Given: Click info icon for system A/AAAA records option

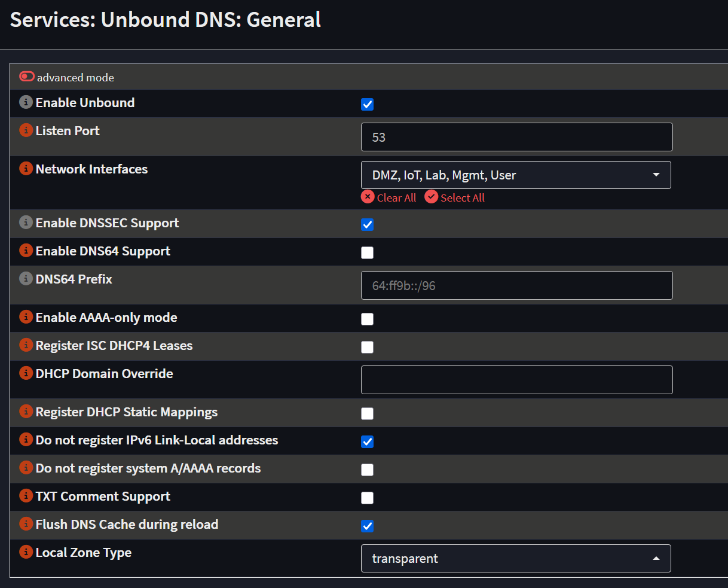Looking at the screenshot, I should [25, 467].
